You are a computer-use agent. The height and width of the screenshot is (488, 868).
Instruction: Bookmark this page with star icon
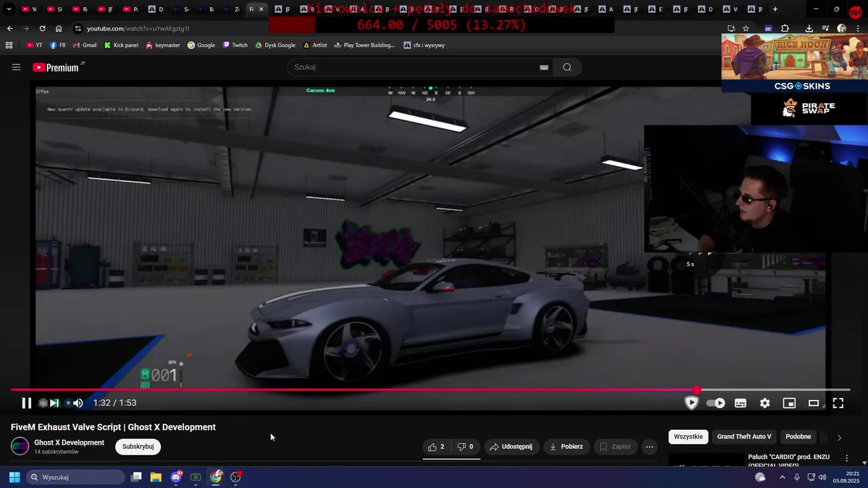click(x=746, y=28)
